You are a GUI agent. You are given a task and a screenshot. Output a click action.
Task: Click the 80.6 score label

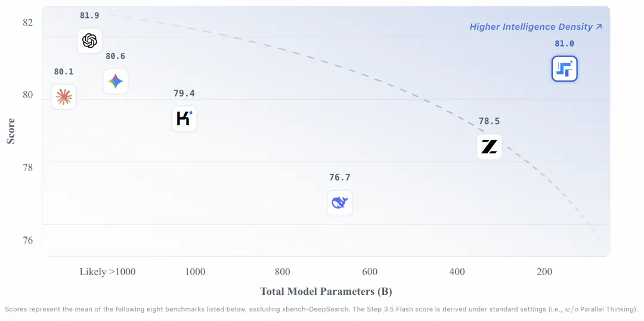pos(115,56)
